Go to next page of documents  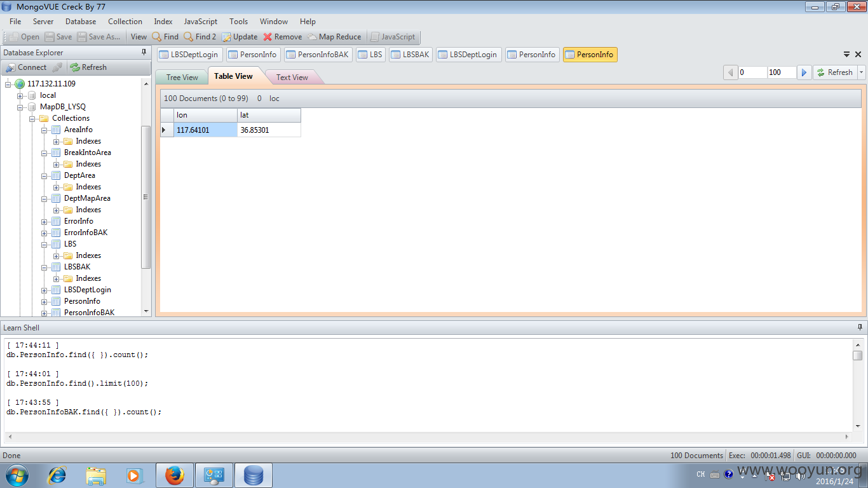(x=804, y=72)
